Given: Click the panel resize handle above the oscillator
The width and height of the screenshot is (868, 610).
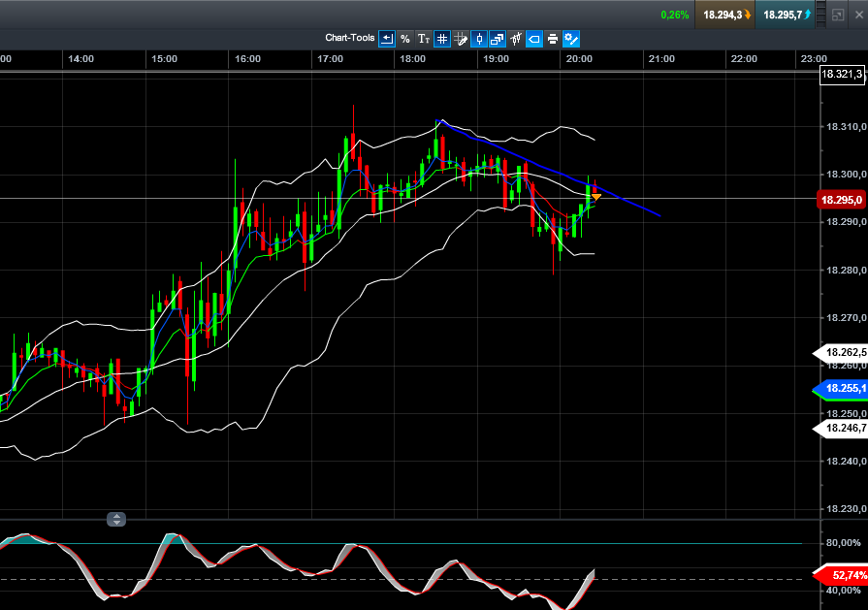Looking at the screenshot, I should pos(116,520).
